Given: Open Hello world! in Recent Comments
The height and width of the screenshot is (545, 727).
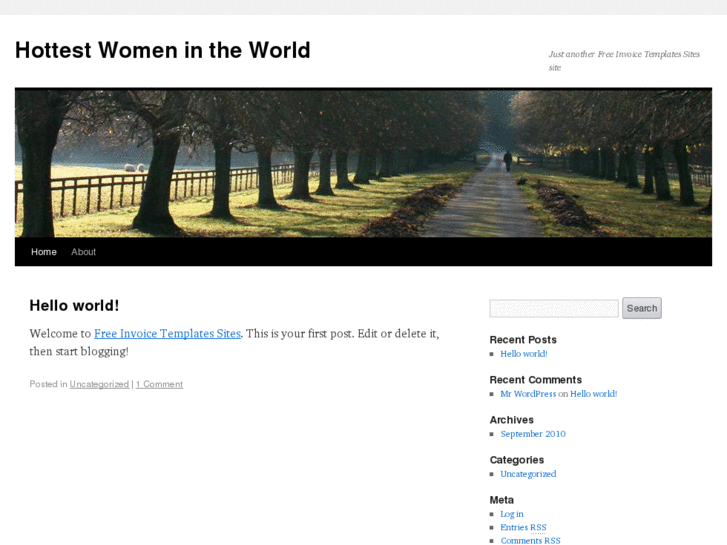Looking at the screenshot, I should pyautogui.click(x=593, y=394).
